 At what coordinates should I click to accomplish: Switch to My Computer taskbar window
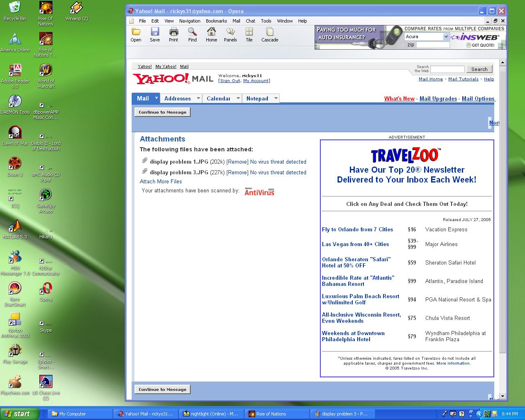coord(80,414)
